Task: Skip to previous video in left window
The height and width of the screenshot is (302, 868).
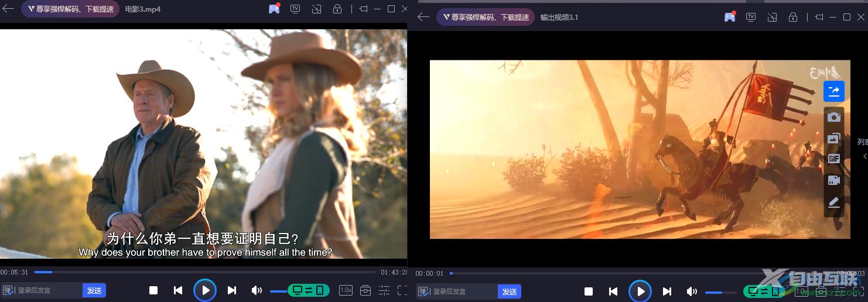Action: pos(178,290)
